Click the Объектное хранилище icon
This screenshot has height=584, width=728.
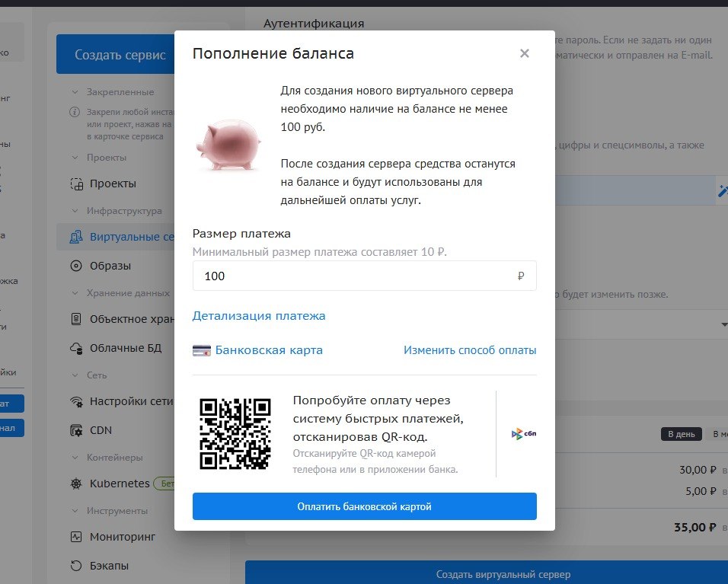[75, 319]
